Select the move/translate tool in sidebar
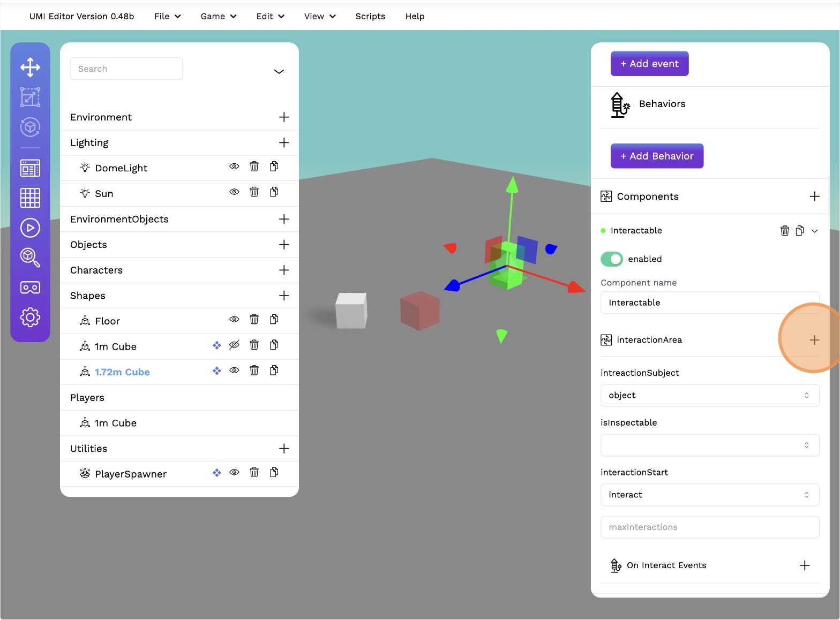Viewport: 840px width, 620px height. click(x=30, y=67)
